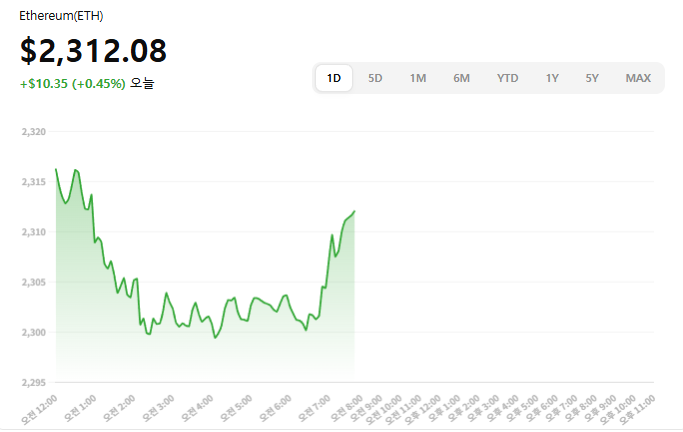Click the 2,295 y-axis label
This screenshot has height=432, width=683.
click(34, 383)
